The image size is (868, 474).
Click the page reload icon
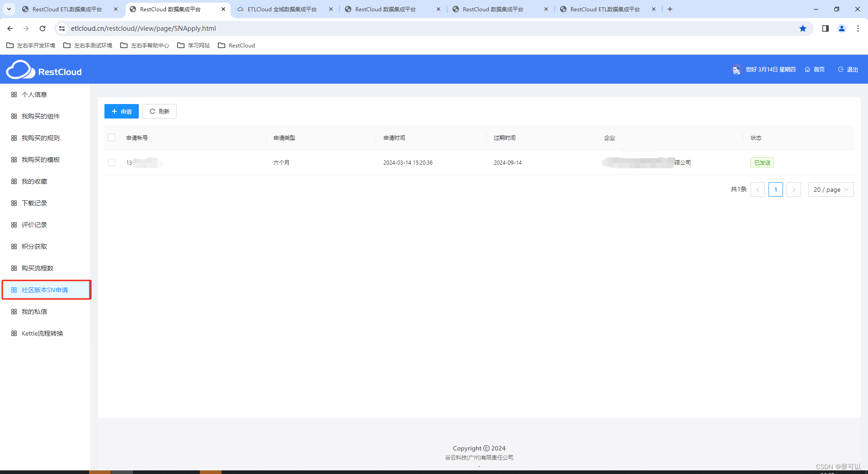42,28
